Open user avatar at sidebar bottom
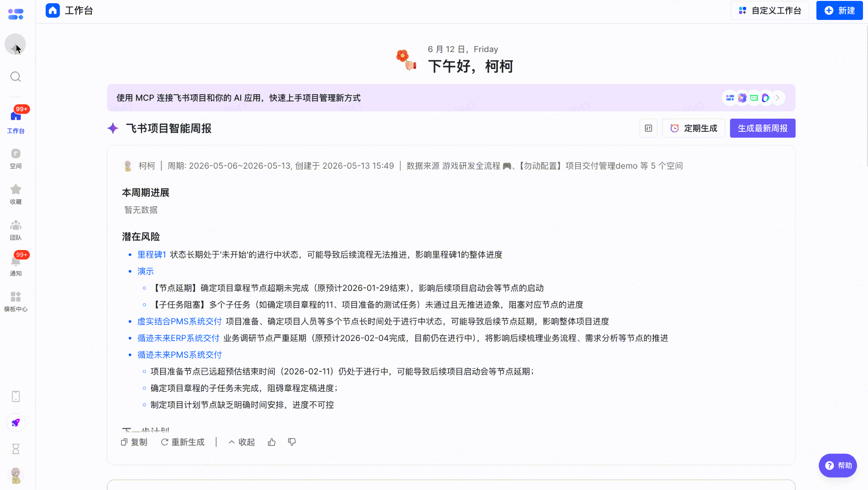Image resolution: width=868 pixels, height=490 pixels. (16, 476)
